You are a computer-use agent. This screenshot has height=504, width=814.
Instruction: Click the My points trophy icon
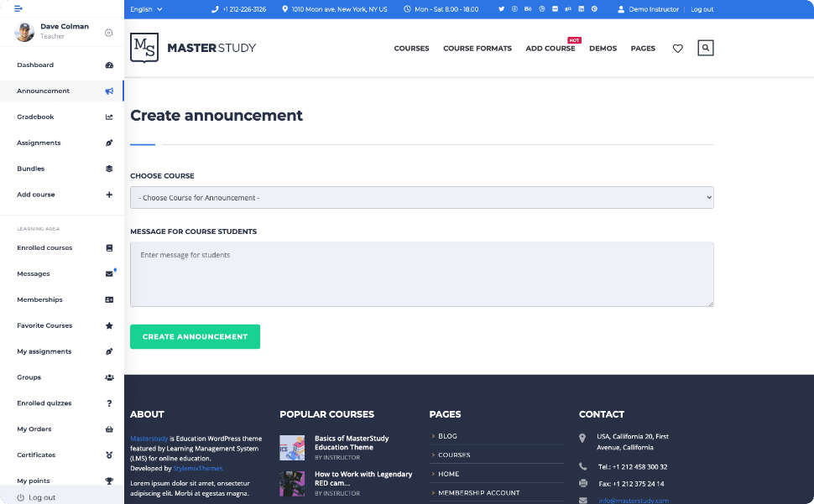pos(109,481)
